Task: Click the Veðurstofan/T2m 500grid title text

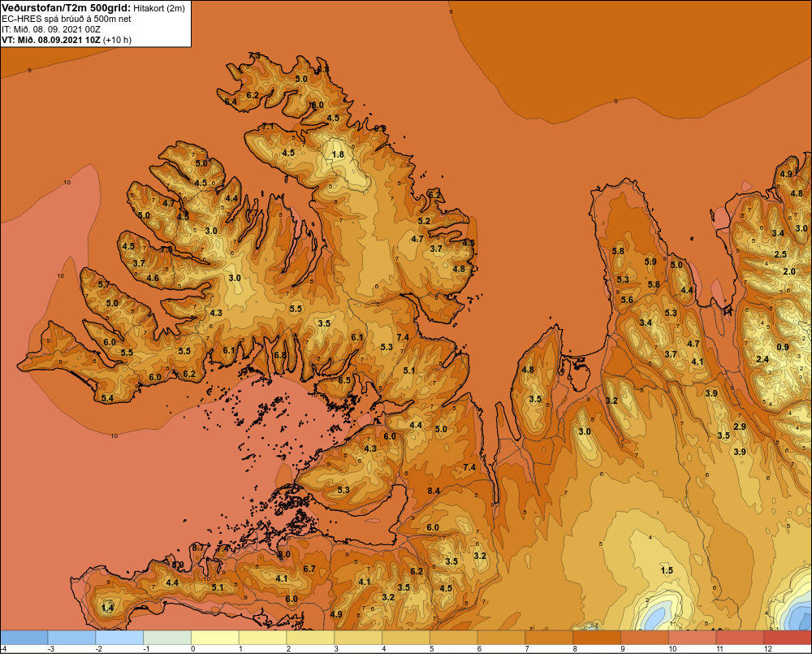Action: coord(65,8)
